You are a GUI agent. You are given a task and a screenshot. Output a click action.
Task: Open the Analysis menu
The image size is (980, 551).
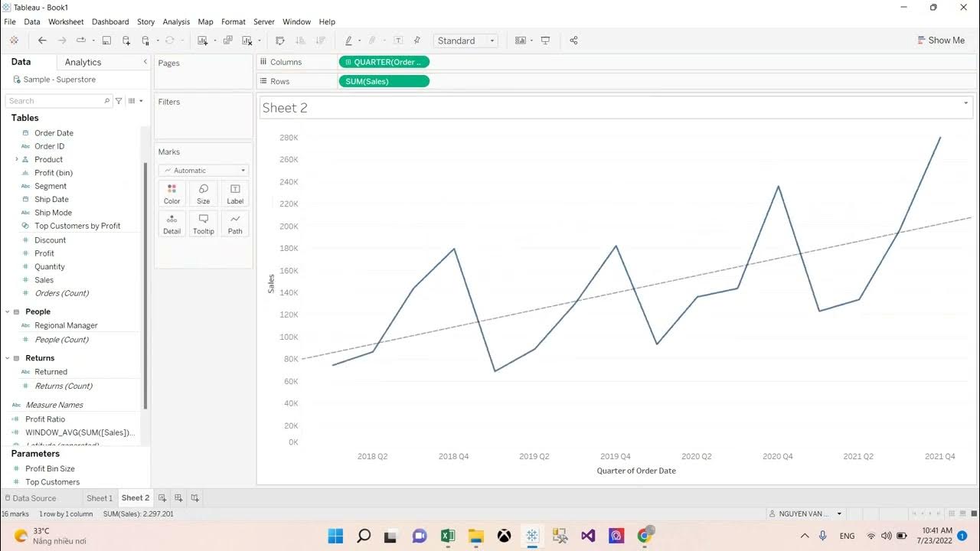pos(176,21)
